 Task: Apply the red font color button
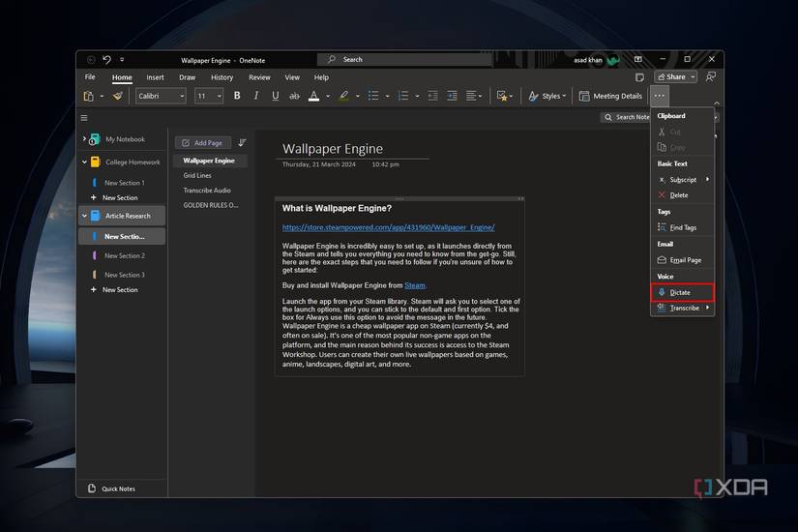point(314,96)
